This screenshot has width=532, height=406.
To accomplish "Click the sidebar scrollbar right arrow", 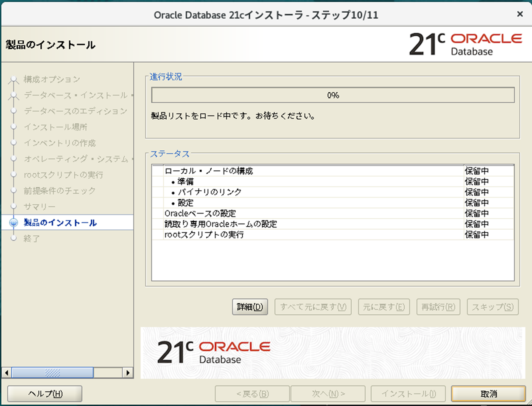I will (128, 372).
